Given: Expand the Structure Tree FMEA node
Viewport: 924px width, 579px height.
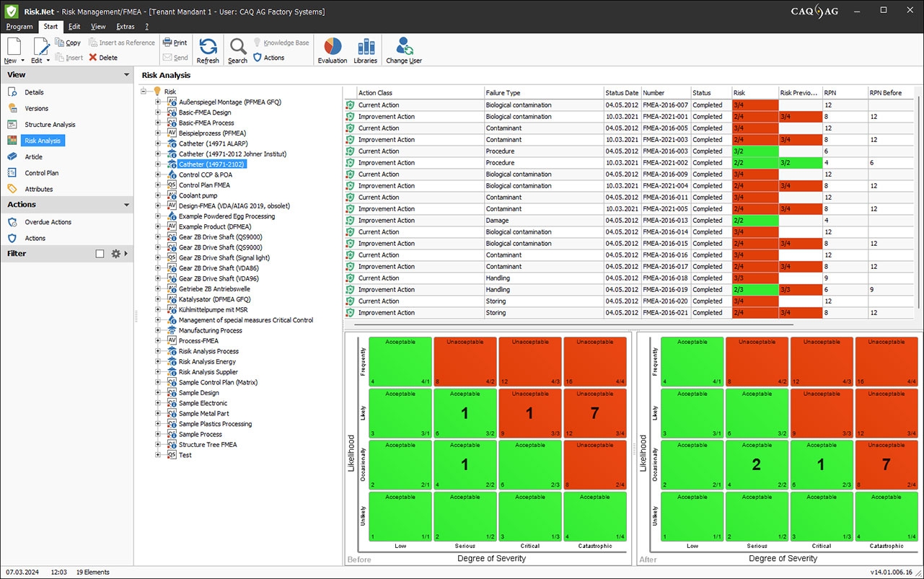Looking at the screenshot, I should click(157, 445).
